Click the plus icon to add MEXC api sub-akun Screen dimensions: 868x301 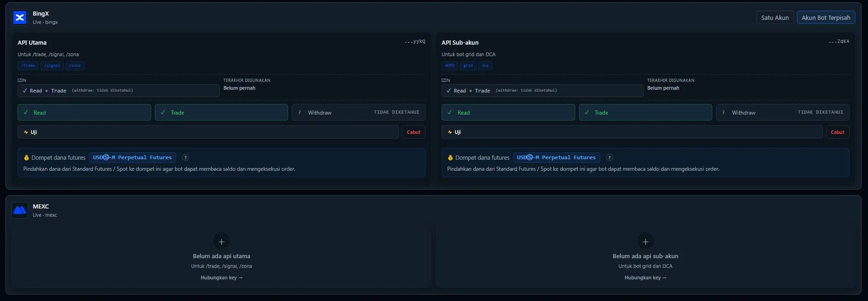pos(645,242)
